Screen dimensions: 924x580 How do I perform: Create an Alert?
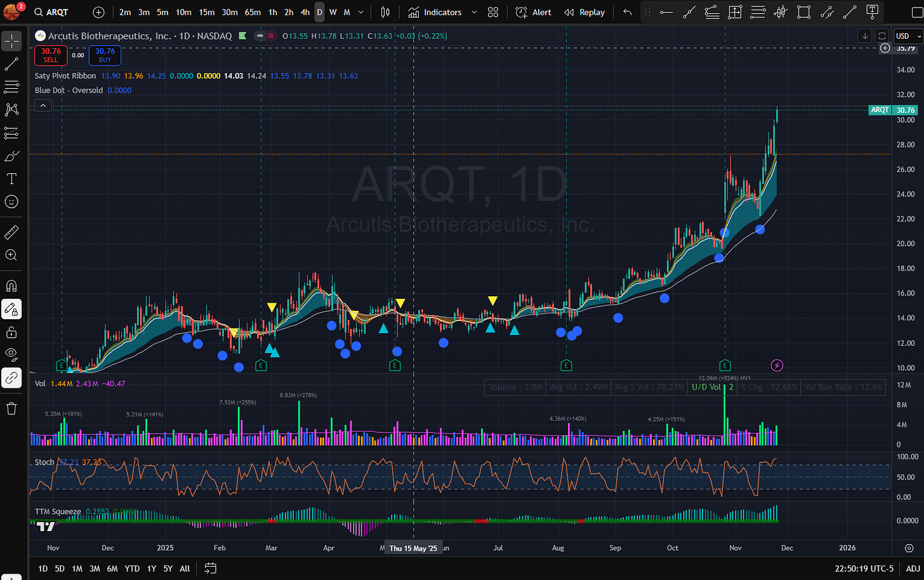533,12
